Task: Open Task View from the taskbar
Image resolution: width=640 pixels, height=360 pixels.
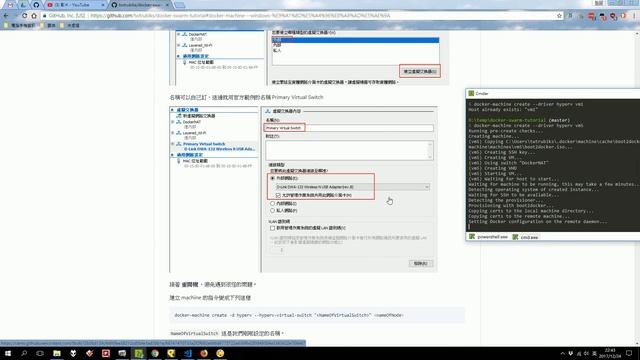Action: (x=40, y=353)
